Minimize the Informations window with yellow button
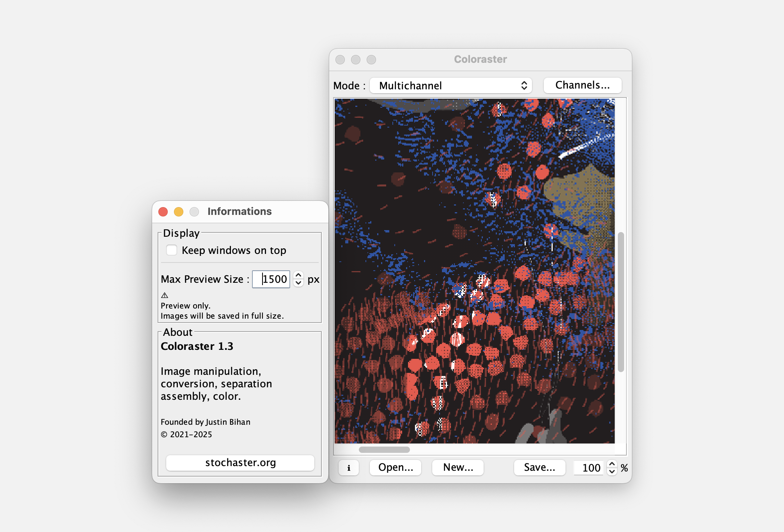 click(179, 211)
